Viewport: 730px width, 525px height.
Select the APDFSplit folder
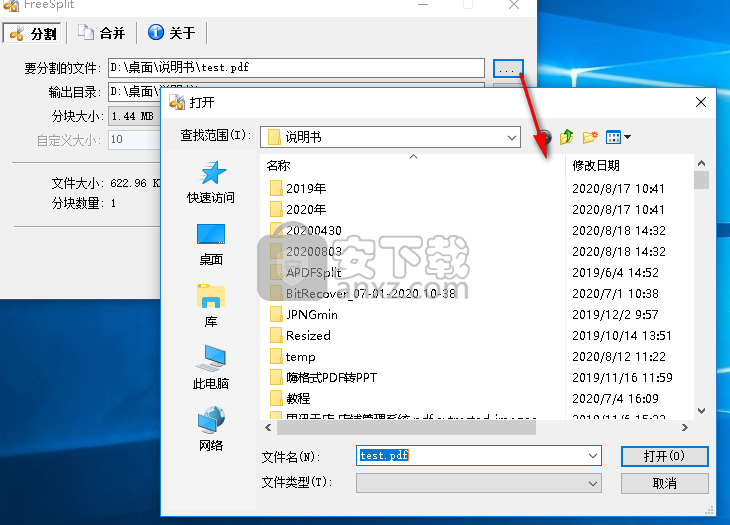pyautogui.click(x=305, y=272)
